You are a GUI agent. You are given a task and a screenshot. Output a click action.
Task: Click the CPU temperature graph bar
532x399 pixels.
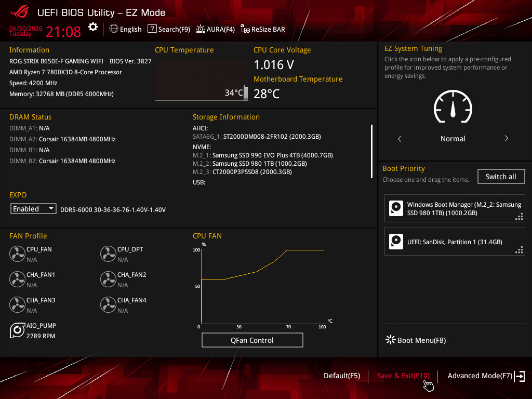point(246,93)
